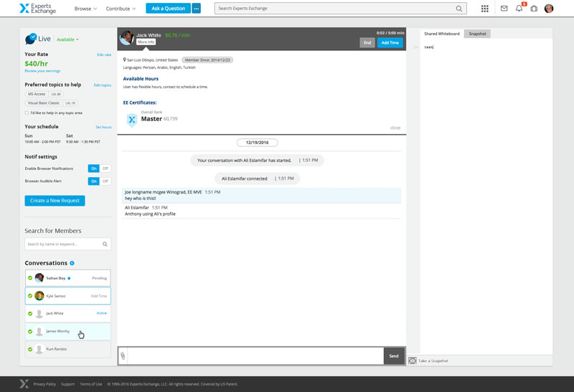Click the More Info button
The width and height of the screenshot is (574, 392).
146,42
